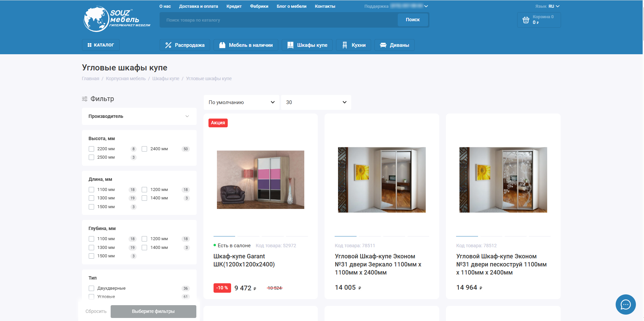This screenshot has height=321, width=644.
Task: Click the catalog search input field
Action: 279,20
